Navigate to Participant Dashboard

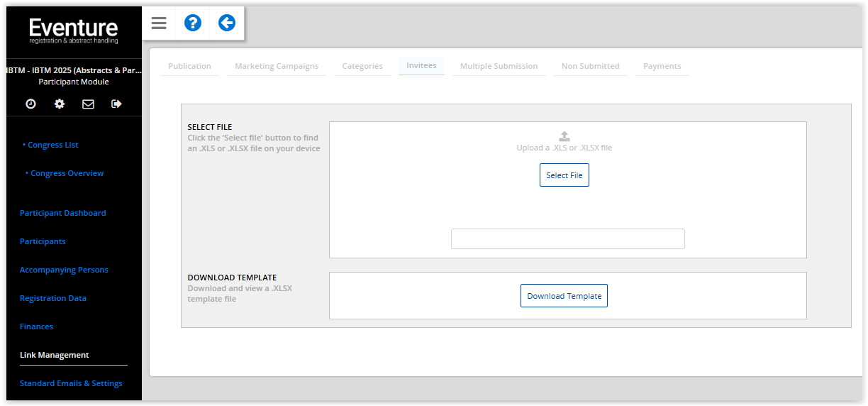(x=63, y=213)
